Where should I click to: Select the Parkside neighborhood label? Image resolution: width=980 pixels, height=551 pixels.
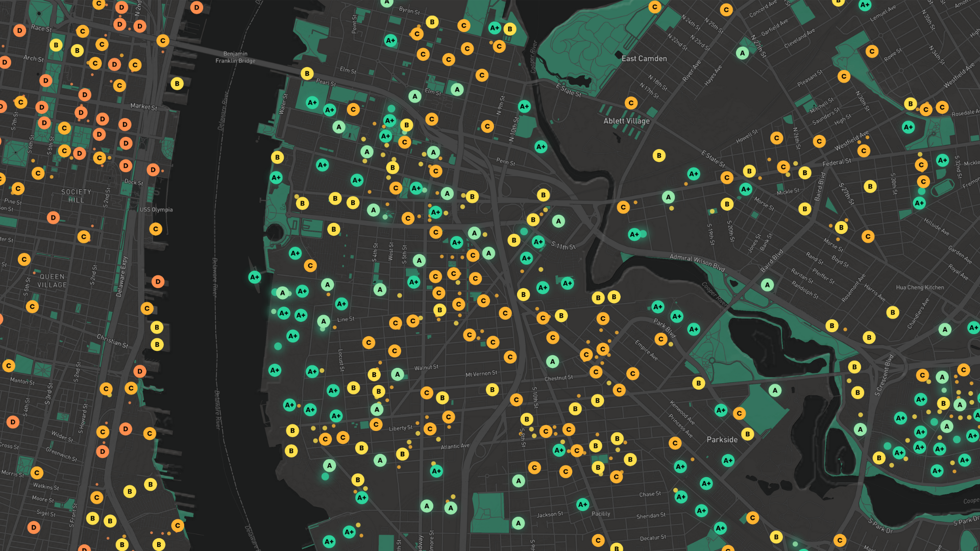pos(722,439)
